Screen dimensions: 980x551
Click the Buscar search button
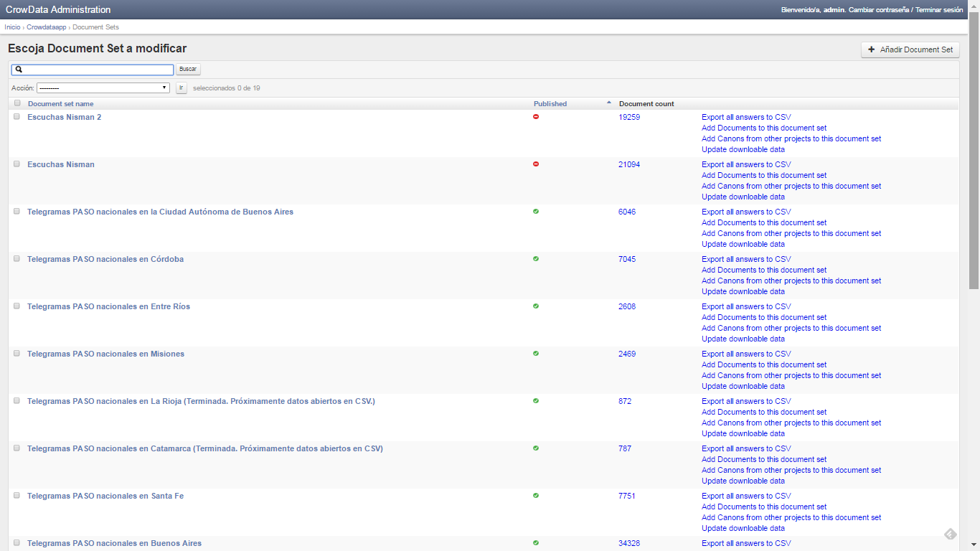pos(188,70)
